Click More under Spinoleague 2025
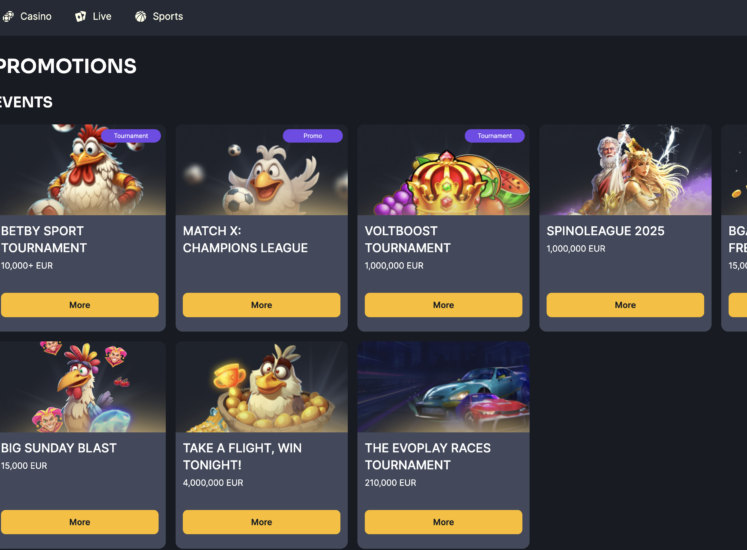 pyautogui.click(x=625, y=305)
